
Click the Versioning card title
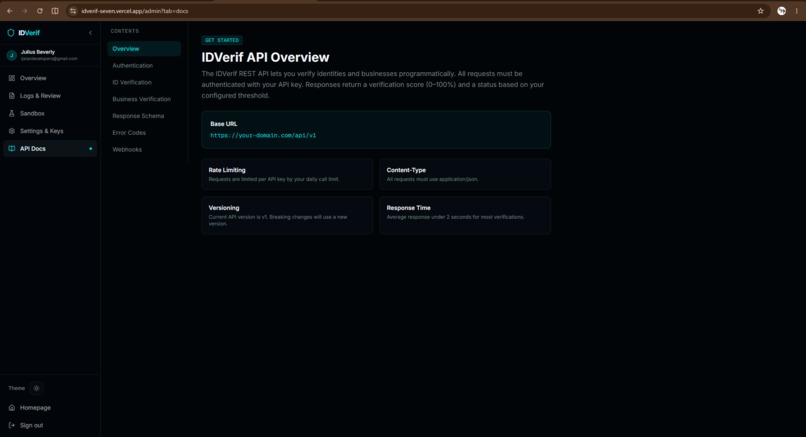[224, 208]
